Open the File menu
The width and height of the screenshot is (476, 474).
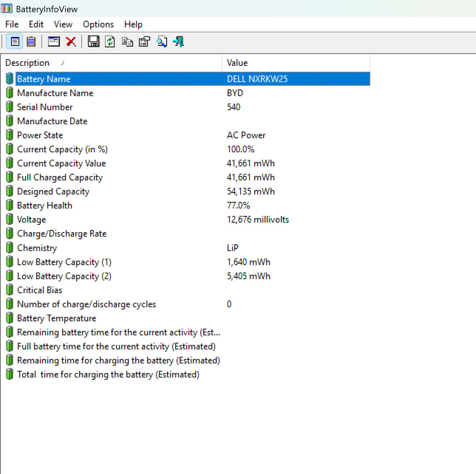[x=12, y=24]
